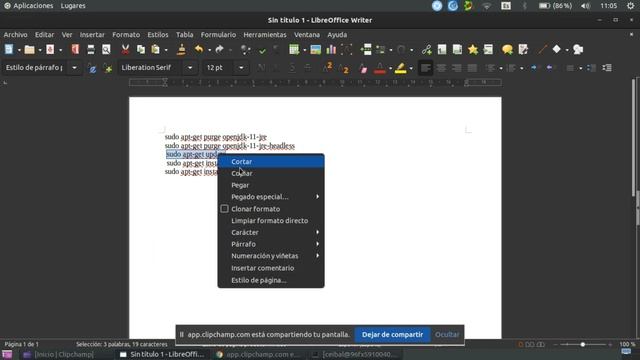This screenshot has width=640, height=360.
Task: Toggle the print preview icon
Action: point(106,49)
